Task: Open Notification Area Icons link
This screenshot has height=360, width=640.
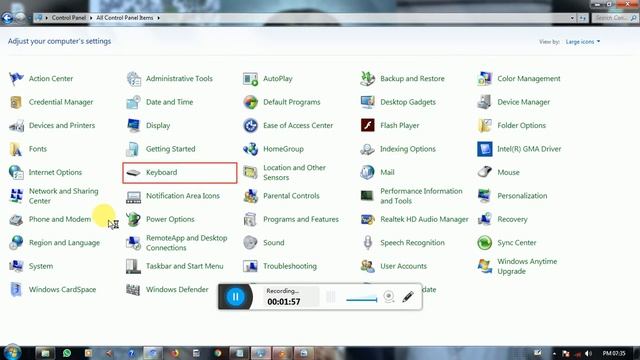Action: (183, 196)
